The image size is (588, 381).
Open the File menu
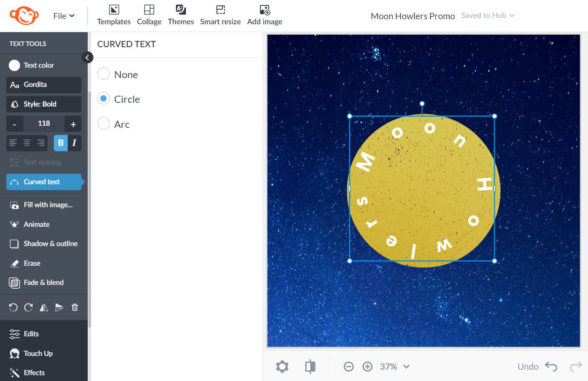coord(64,16)
